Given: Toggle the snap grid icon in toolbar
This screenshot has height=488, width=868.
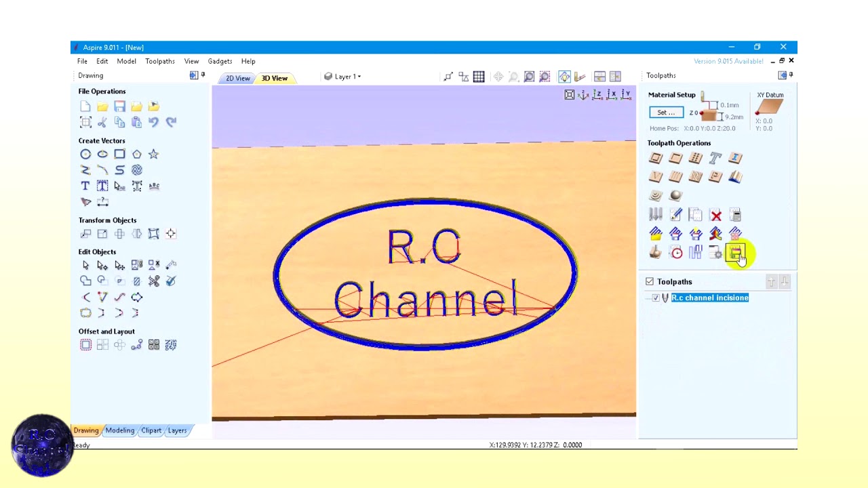Looking at the screenshot, I should [x=479, y=77].
